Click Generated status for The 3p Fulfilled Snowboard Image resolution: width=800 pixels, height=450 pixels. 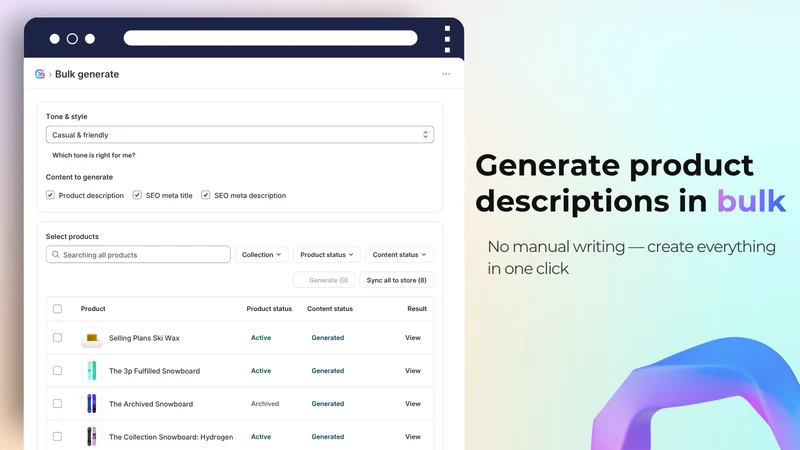pos(328,371)
